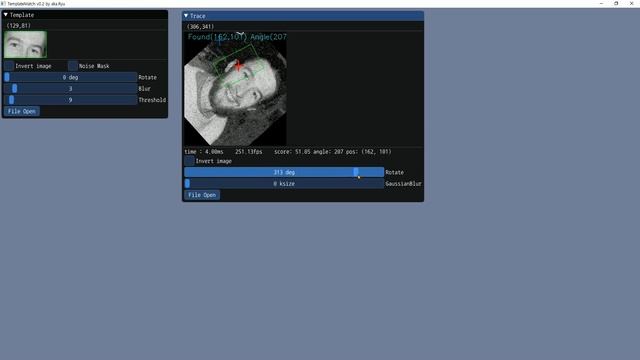
Task: Click the red cross match marker on the face
Action: [238, 65]
